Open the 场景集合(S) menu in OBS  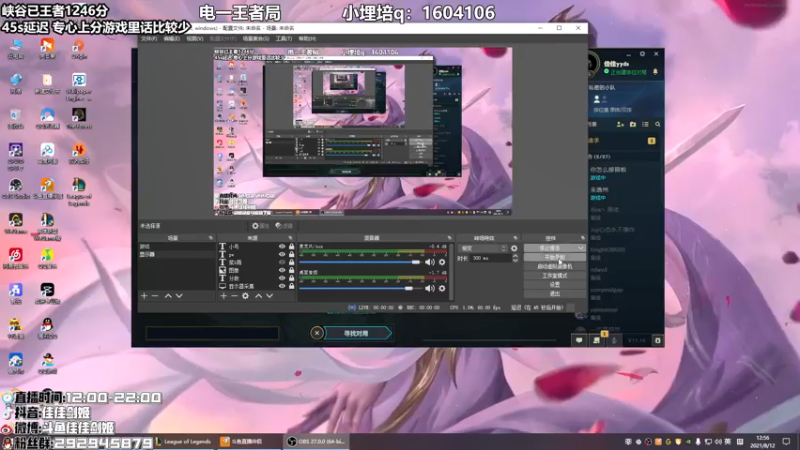(256, 39)
